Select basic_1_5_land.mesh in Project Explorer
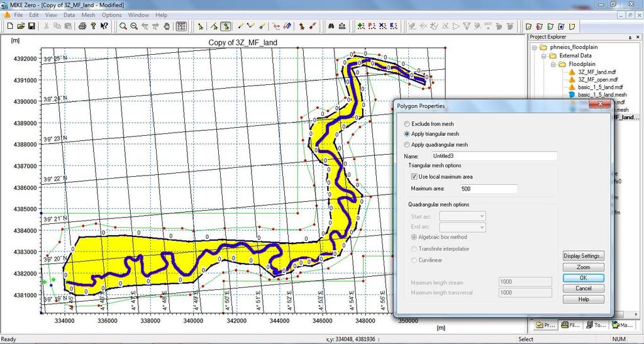This screenshot has width=644, height=344. click(602, 94)
